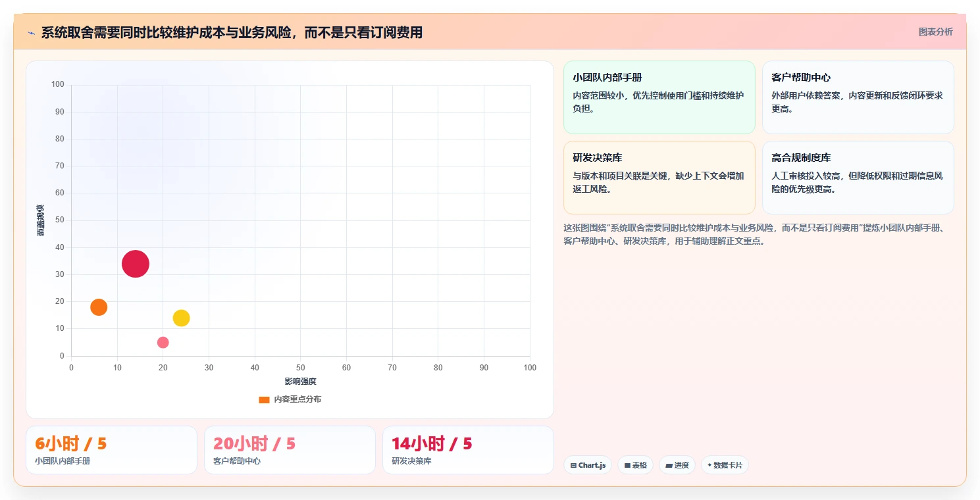Viewport: 980px width, 500px height.
Task: Click the 内容重点分布 legend text
Action: (297, 399)
